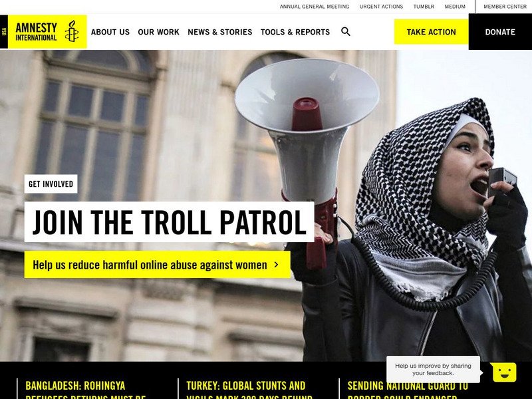
Task: Click the black Donate button
Action: (x=500, y=32)
